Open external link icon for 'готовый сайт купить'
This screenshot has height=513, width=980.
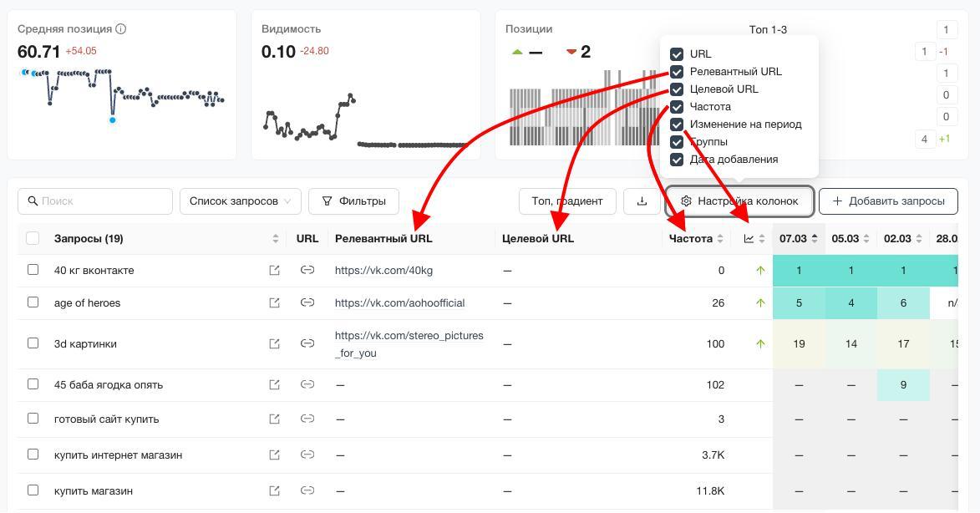pyautogui.click(x=274, y=419)
